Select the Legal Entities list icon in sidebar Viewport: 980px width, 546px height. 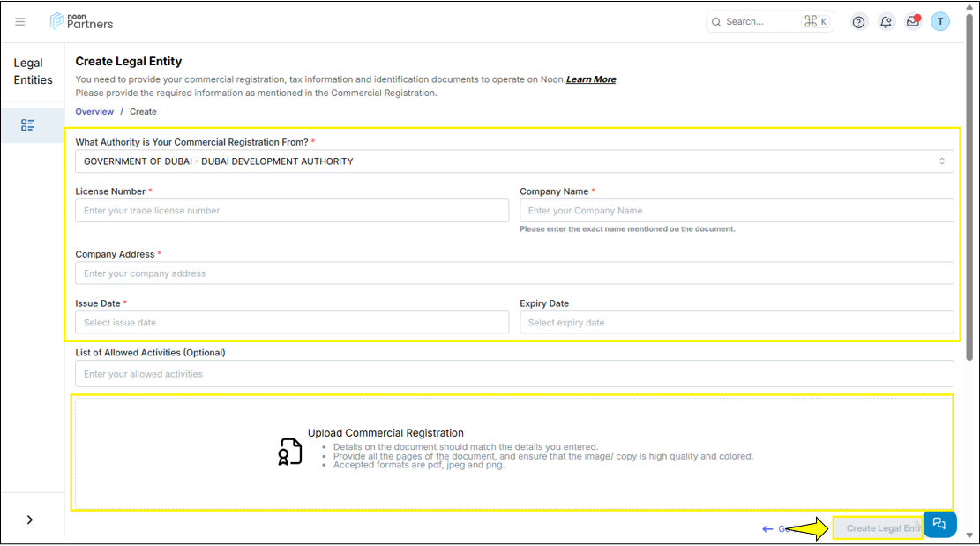coord(28,125)
